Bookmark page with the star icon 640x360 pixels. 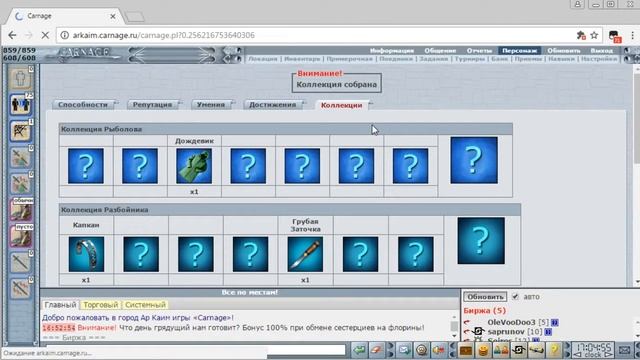click(594, 36)
